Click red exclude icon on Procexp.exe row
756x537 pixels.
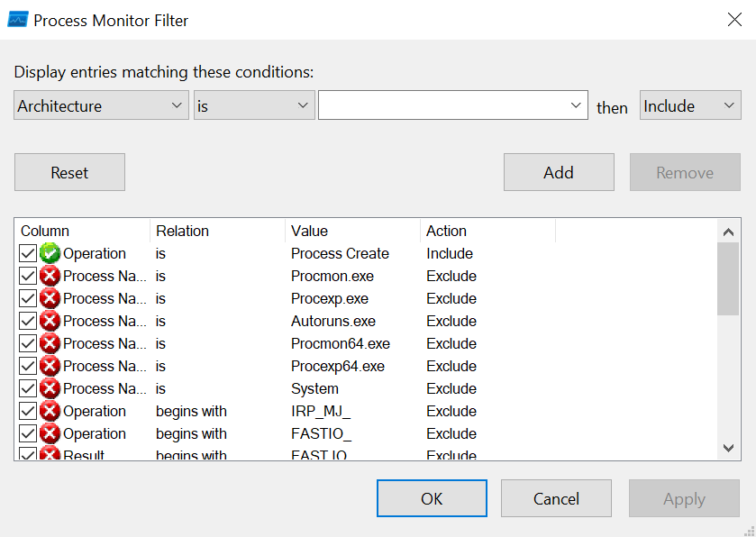click(x=50, y=299)
